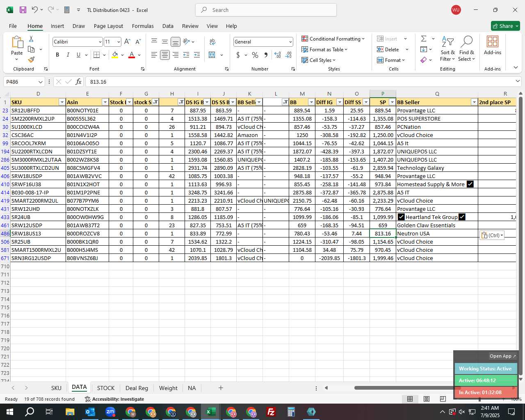The image size is (525, 420).
Task: Apply percent style format
Action: coord(255,55)
